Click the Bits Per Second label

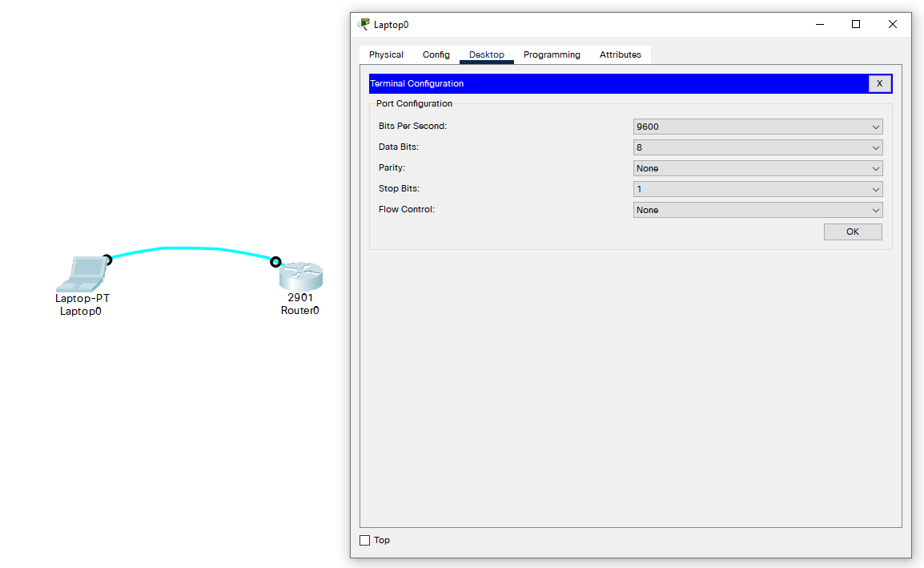click(412, 127)
